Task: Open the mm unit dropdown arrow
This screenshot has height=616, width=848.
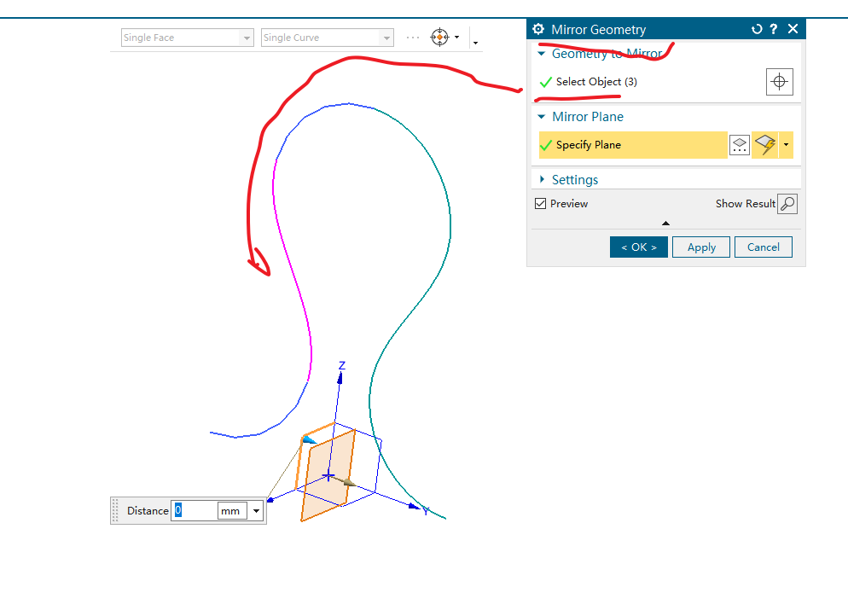Action: tap(256, 510)
